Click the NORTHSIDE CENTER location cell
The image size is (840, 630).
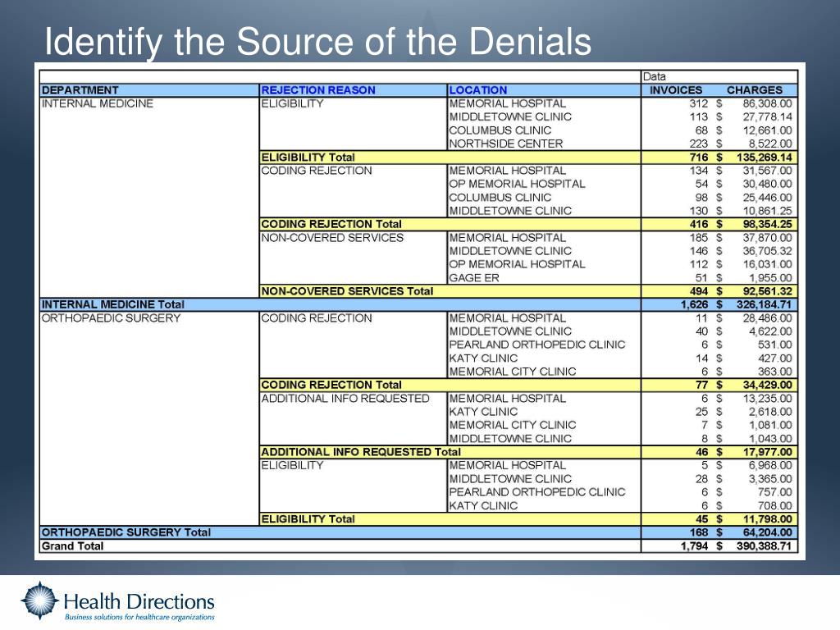point(505,144)
